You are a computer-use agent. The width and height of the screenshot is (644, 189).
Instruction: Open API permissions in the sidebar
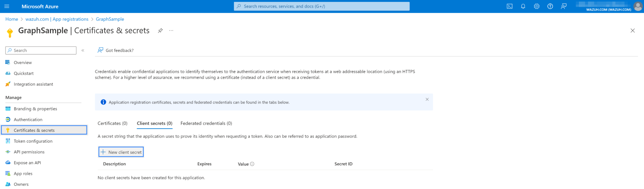click(29, 152)
